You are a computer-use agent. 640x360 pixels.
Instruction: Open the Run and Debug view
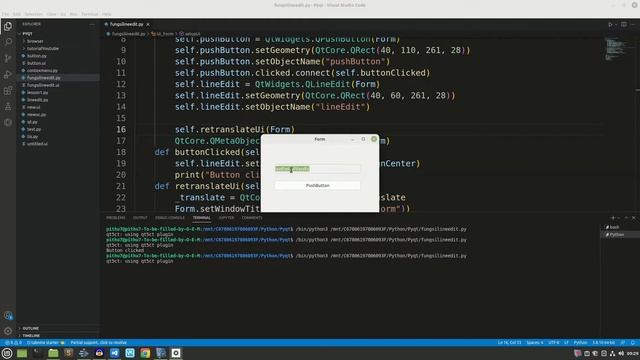(x=8, y=74)
